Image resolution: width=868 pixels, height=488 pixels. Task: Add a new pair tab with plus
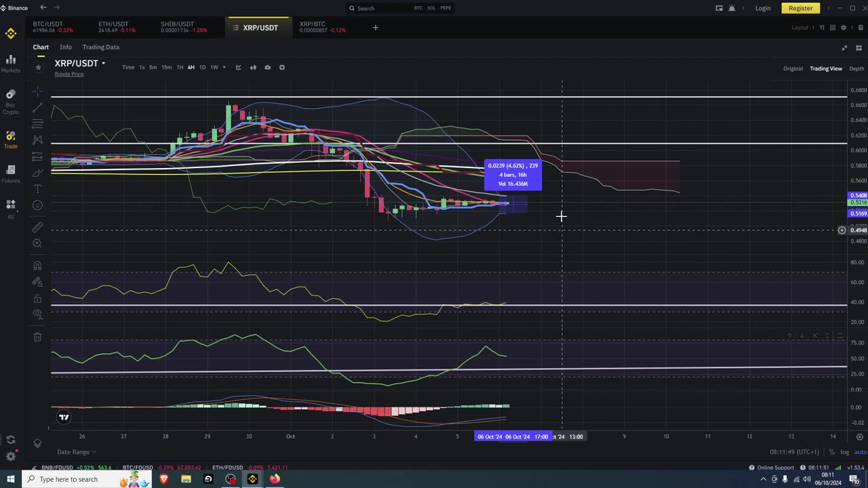coord(375,28)
